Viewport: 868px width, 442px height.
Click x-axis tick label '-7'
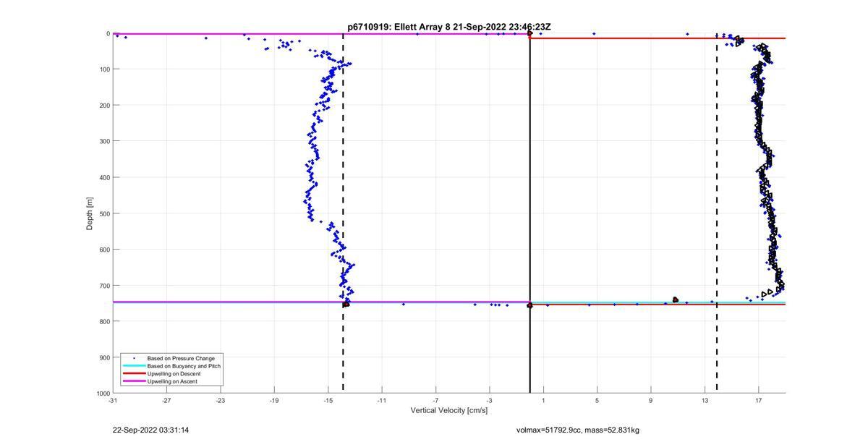pyautogui.click(x=435, y=400)
